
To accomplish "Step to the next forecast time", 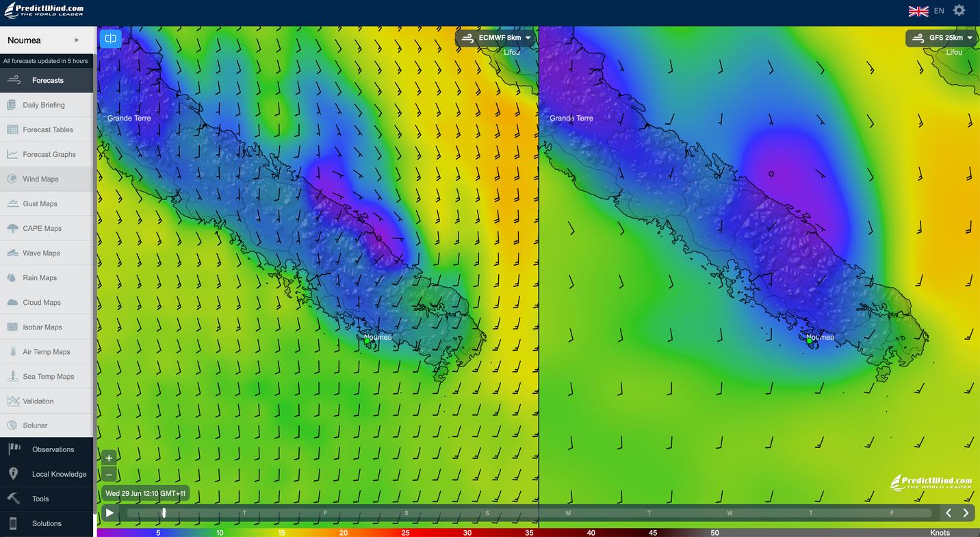I will pyautogui.click(x=966, y=512).
